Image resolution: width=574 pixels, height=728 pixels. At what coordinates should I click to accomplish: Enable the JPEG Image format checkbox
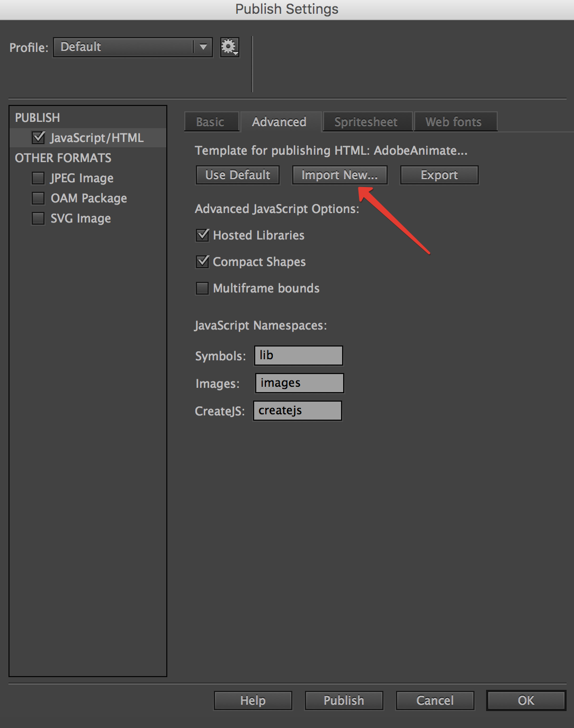pos(38,178)
